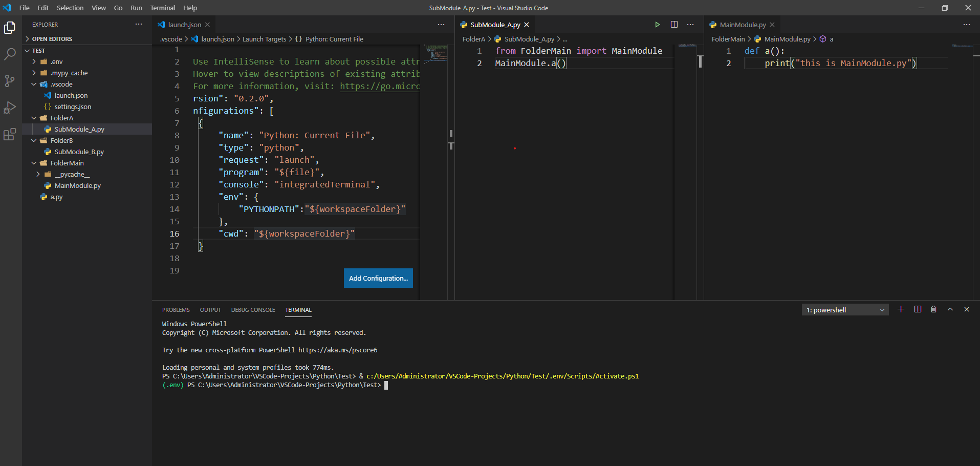Open the Source Control view
The height and width of the screenshot is (466, 980).
coord(10,81)
